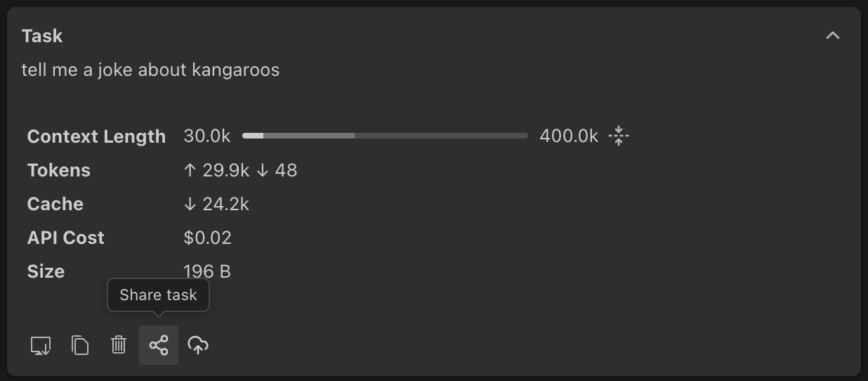Click the "Task" header title
Screen dimensions: 868x381
42,36
